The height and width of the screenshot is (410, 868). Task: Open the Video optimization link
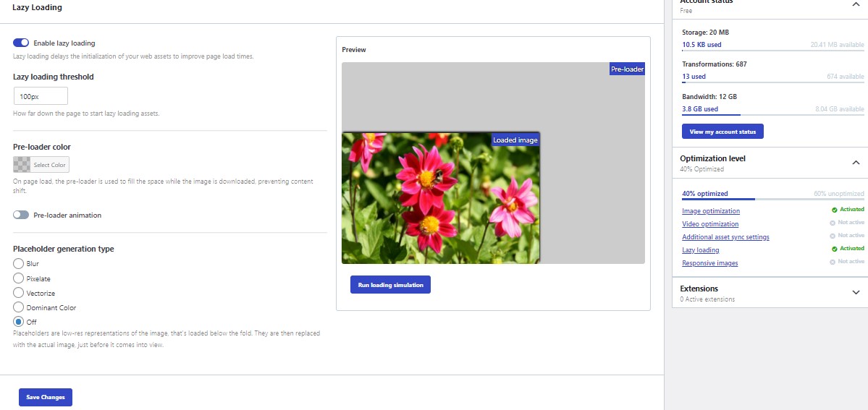coord(710,224)
